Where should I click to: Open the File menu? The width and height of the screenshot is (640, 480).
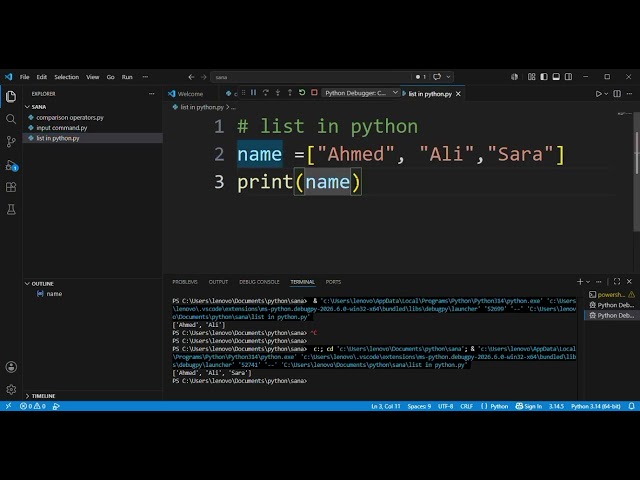(x=24, y=77)
